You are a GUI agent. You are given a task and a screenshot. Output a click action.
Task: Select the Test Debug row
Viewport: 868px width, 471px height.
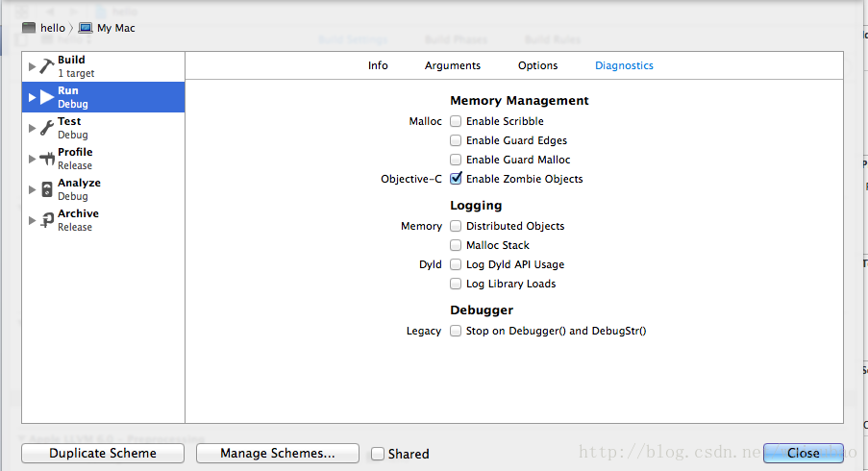tap(104, 128)
